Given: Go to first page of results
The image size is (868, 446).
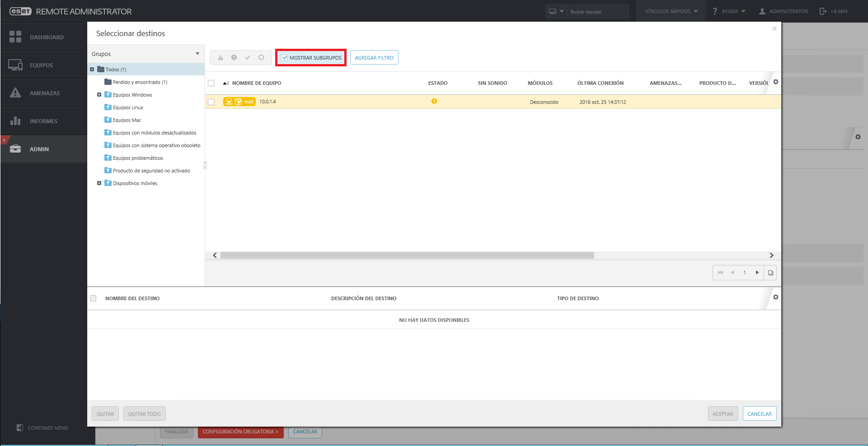Looking at the screenshot, I should tap(720, 273).
